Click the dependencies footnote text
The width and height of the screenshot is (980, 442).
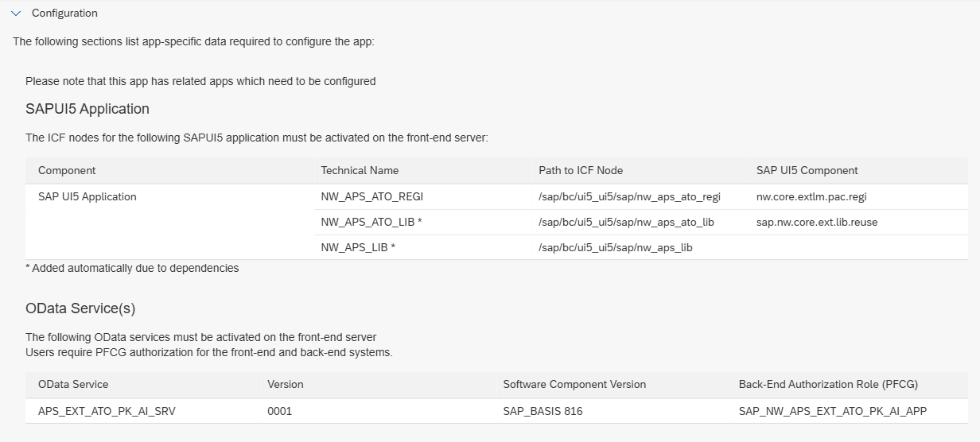pyautogui.click(x=132, y=268)
